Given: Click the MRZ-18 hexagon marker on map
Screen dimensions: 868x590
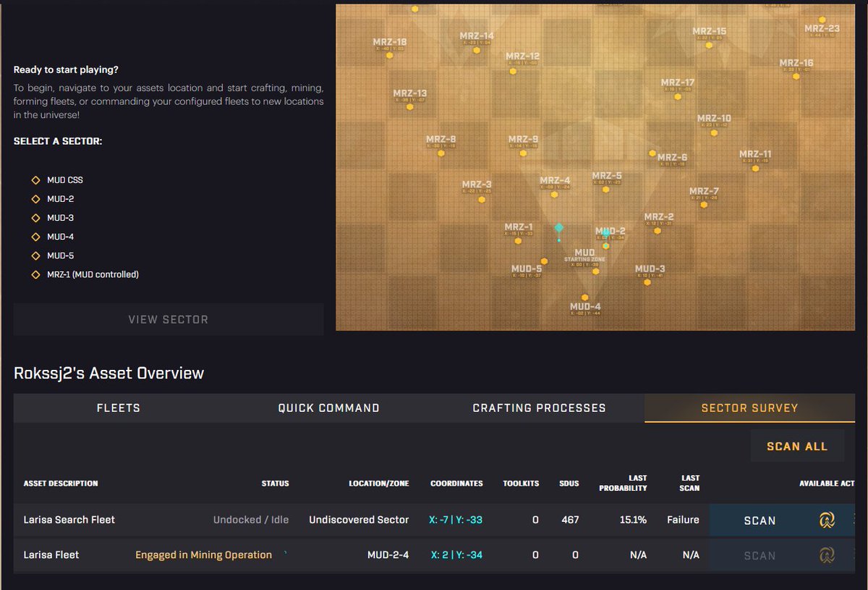Looking at the screenshot, I should (389, 54).
